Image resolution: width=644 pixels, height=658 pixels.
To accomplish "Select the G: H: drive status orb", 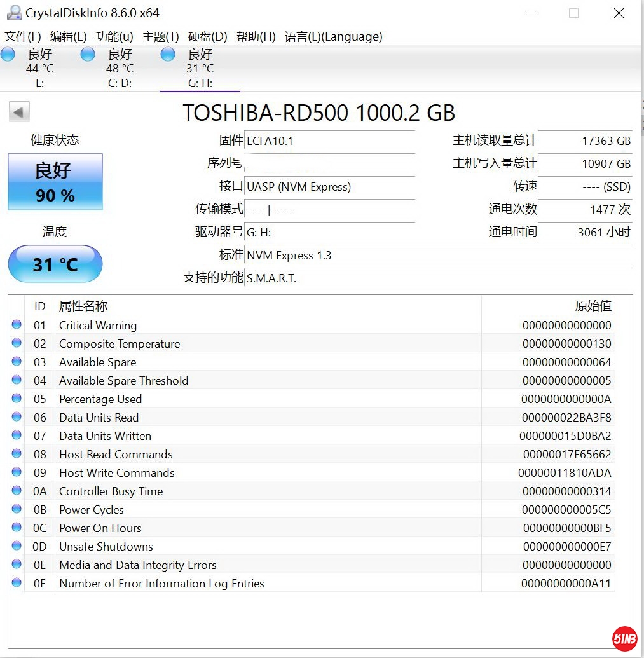I will (x=168, y=55).
